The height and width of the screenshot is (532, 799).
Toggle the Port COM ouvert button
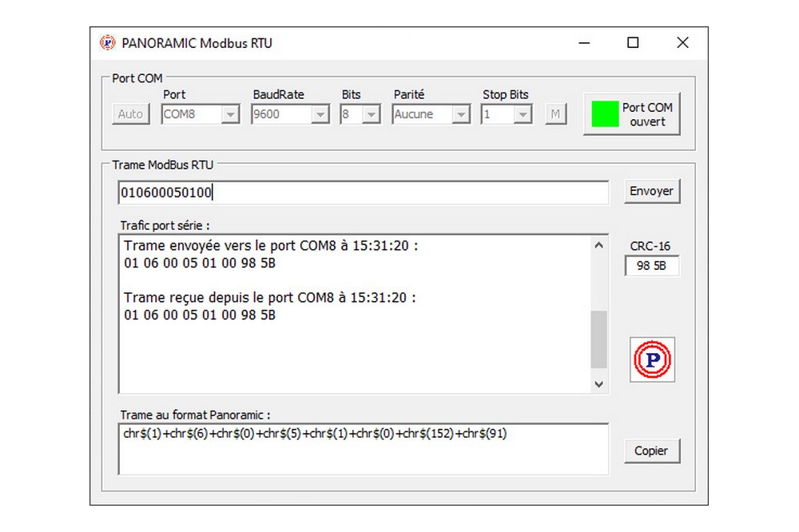(632, 114)
